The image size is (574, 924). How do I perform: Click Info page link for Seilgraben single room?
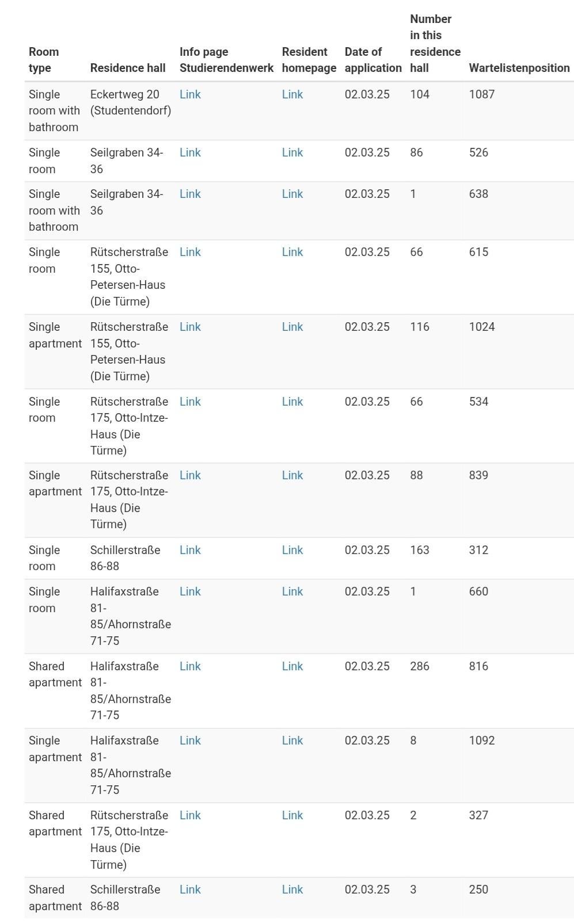click(190, 152)
